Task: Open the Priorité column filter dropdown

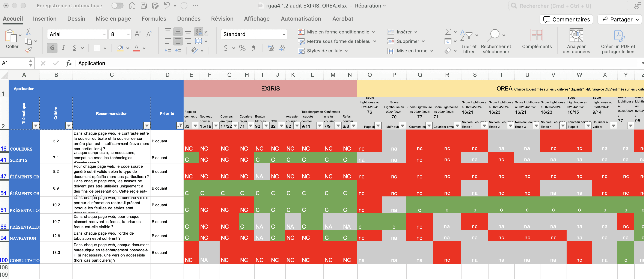Action: [179, 125]
